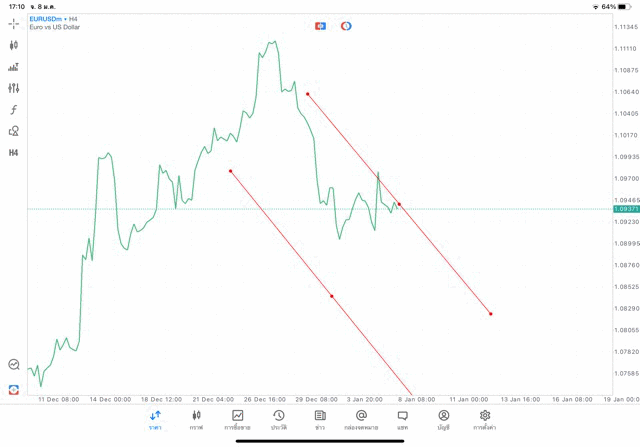Open the ข่าว news tab

tap(320, 420)
